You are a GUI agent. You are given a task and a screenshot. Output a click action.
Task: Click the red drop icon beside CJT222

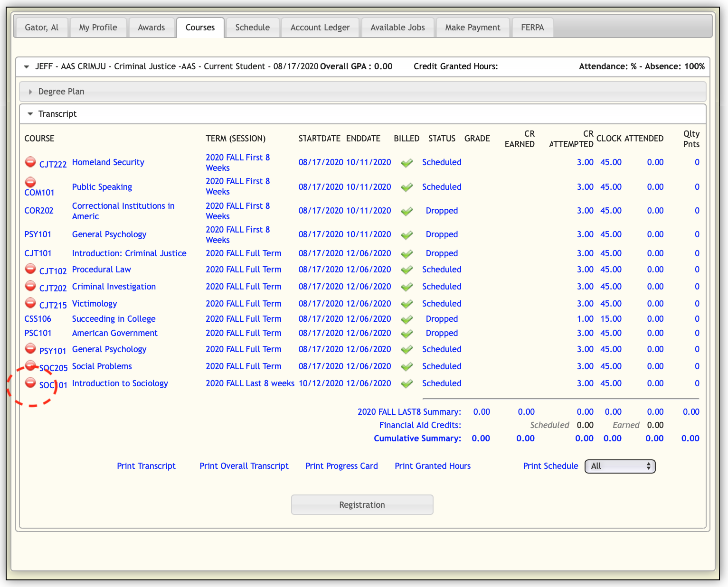pos(30,162)
